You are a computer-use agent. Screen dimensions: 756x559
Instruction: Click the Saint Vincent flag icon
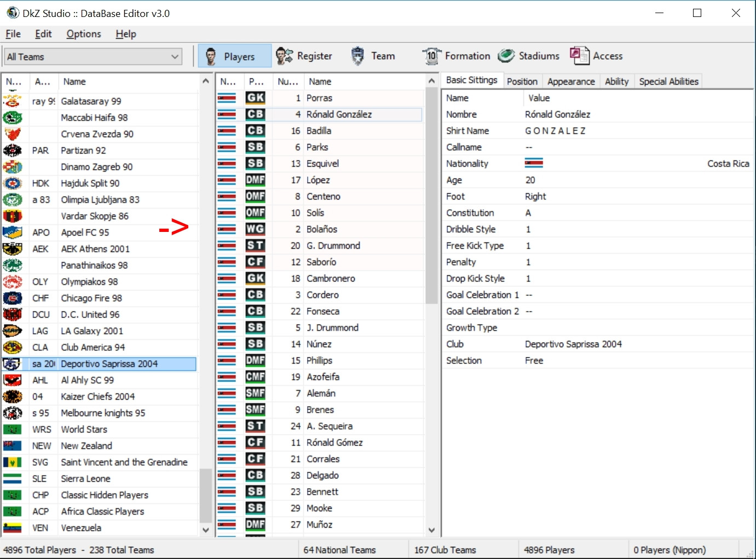[x=13, y=462]
